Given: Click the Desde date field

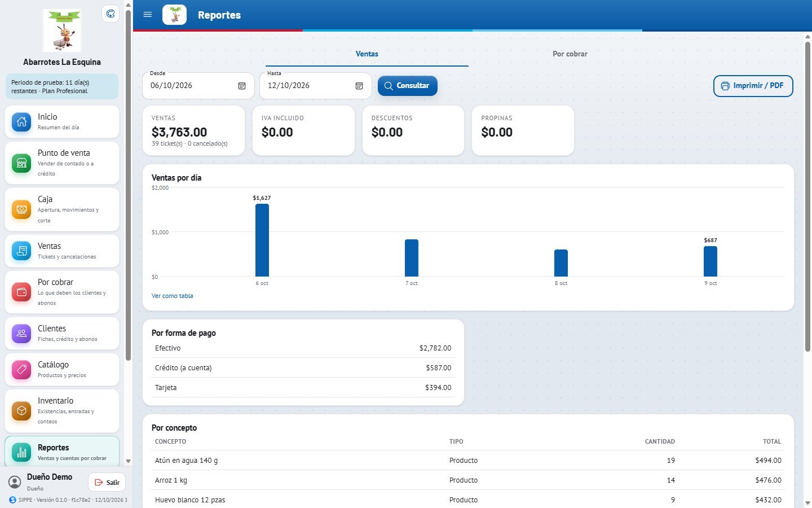Looking at the screenshot, I should click(x=198, y=86).
